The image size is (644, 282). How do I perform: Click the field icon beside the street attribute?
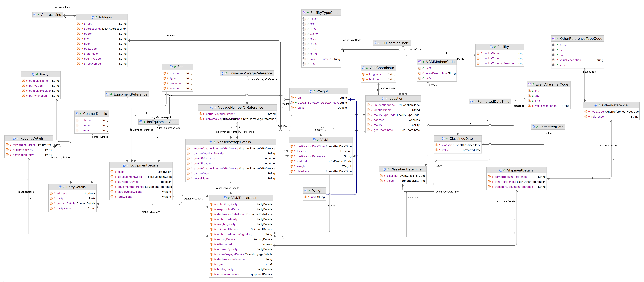(x=78, y=24)
